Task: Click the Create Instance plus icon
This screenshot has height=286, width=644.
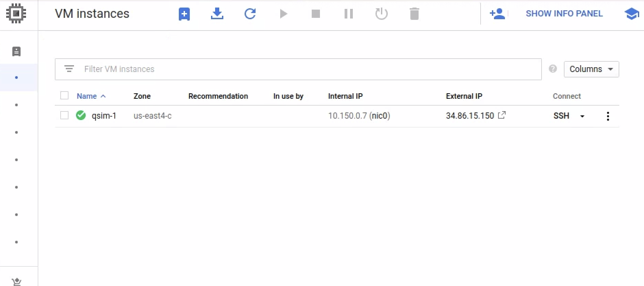Action: pos(184,14)
